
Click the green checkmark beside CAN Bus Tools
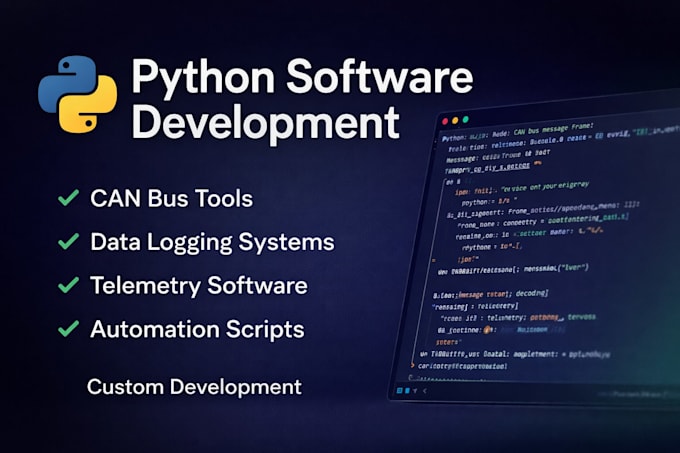pyautogui.click(x=69, y=198)
